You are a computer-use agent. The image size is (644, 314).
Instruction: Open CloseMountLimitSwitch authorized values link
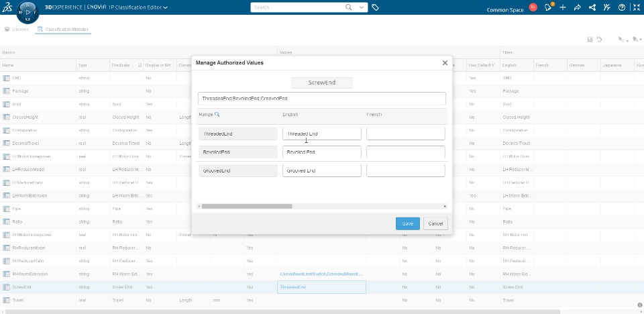pos(321,274)
